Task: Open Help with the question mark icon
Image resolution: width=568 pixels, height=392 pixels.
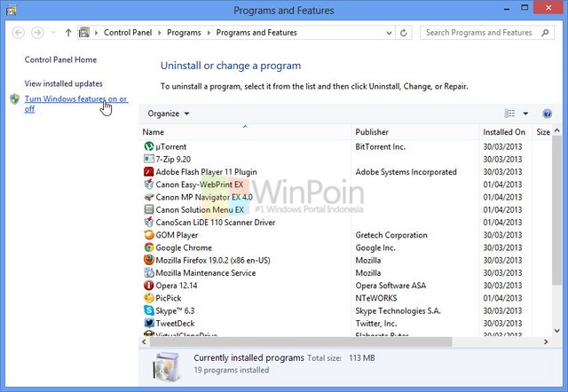Action: coord(547,114)
